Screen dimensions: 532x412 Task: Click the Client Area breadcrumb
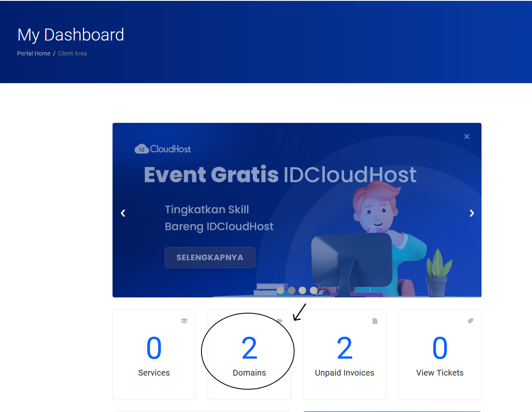click(72, 53)
